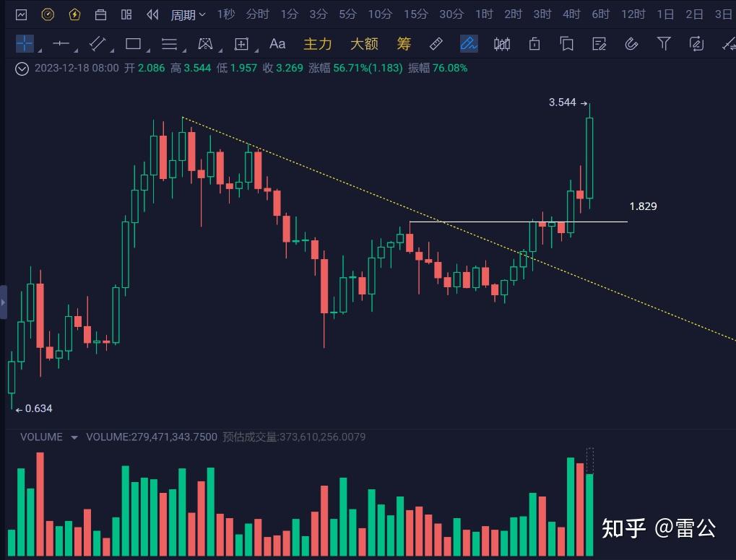
Task: Select the pattern drawing tool
Action: click(205, 43)
